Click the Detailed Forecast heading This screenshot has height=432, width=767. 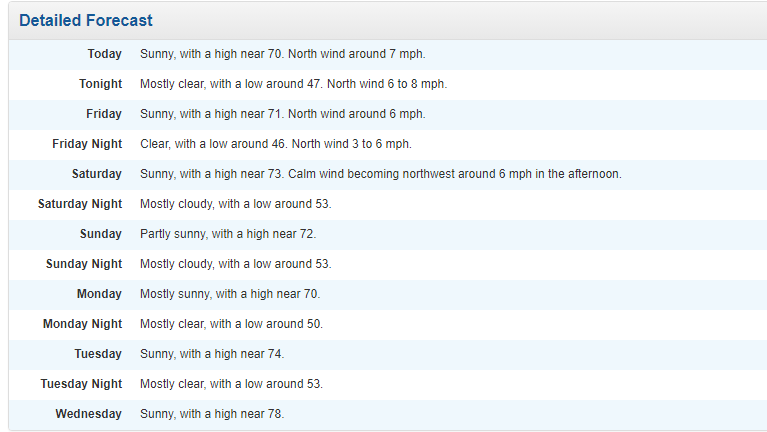[x=86, y=20]
